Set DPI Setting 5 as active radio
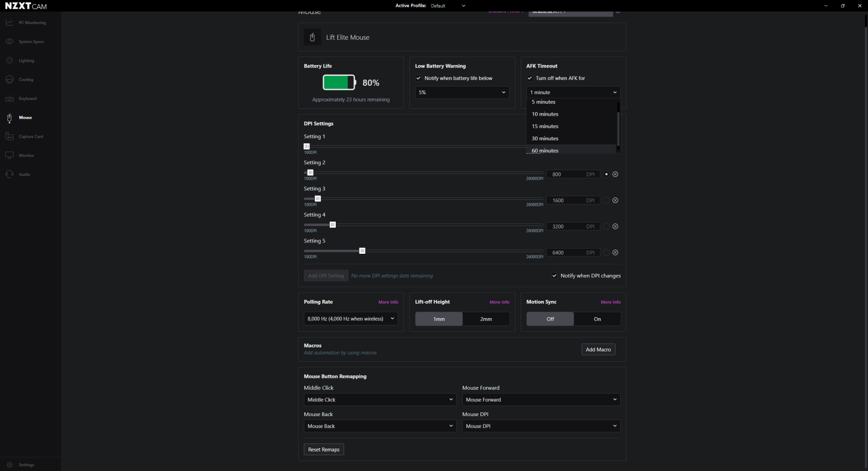 (x=607, y=253)
